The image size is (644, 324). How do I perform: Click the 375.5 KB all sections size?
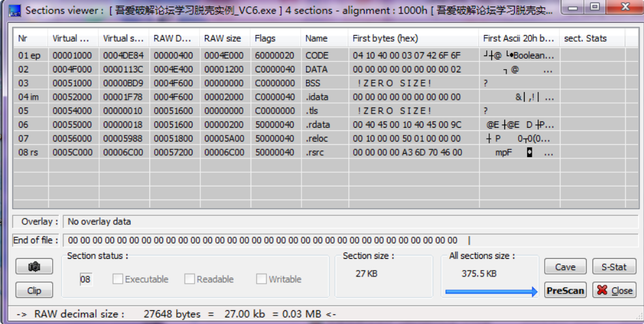point(479,274)
